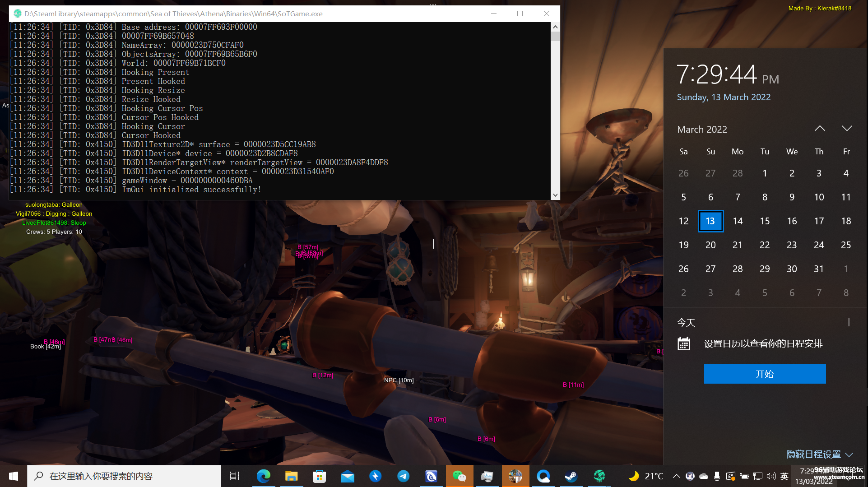Image resolution: width=868 pixels, height=487 pixels.
Task: Open File Explorer from the taskbar
Action: point(291,476)
